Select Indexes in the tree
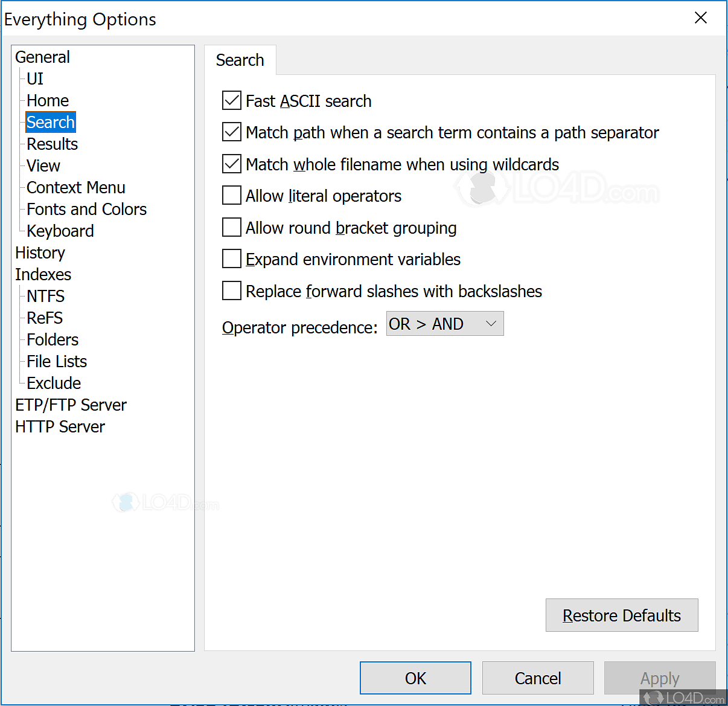This screenshot has width=728, height=706. tap(43, 274)
